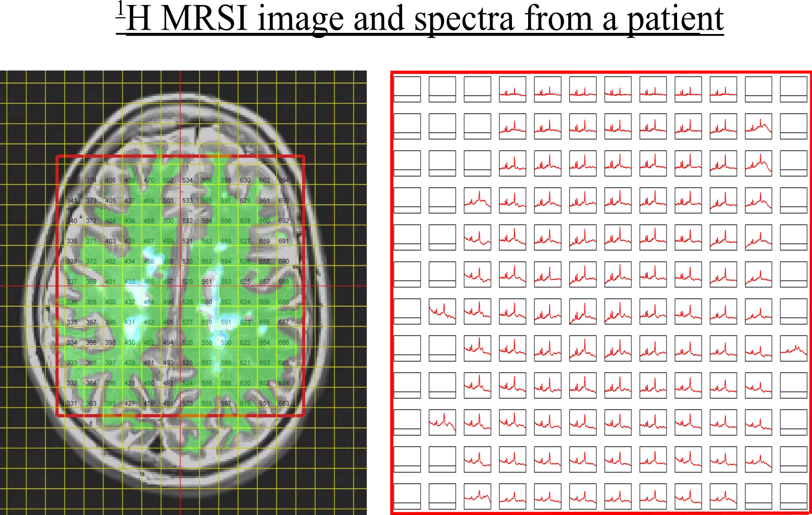This screenshot has width=812, height=515.
Task: Click voxel 530 beside the vertical crosshair
Action: click(x=187, y=262)
